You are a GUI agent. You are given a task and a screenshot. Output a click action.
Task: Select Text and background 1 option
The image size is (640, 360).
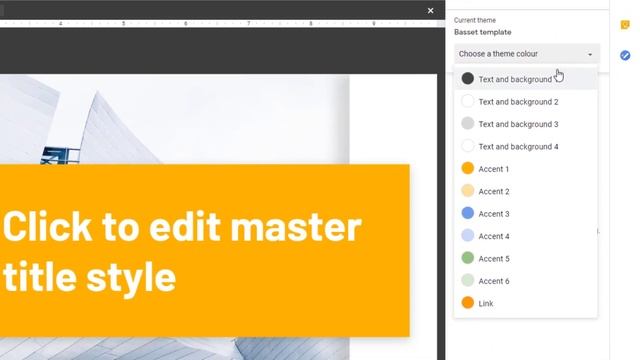coord(526,79)
